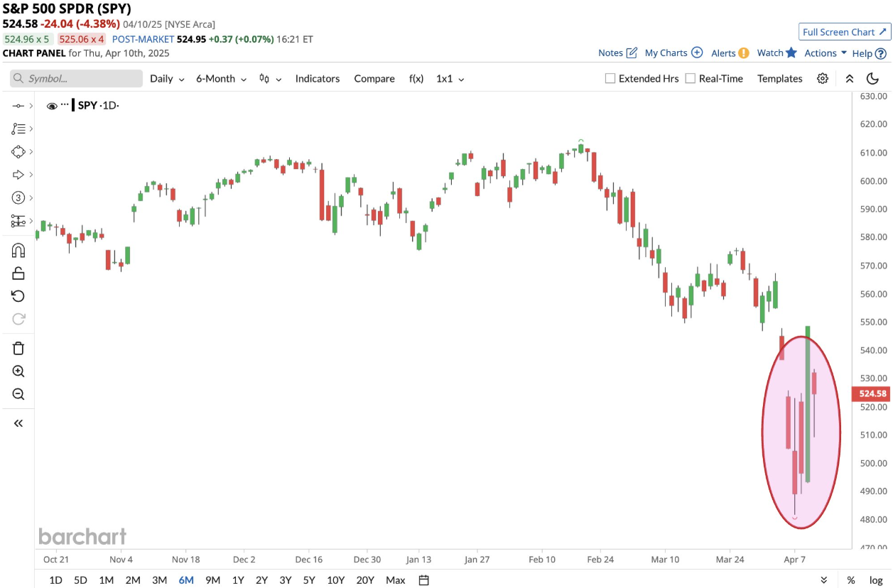Screen dimensions: 893x588
Task: Switch to dark mode moon icon
Action: [872, 79]
